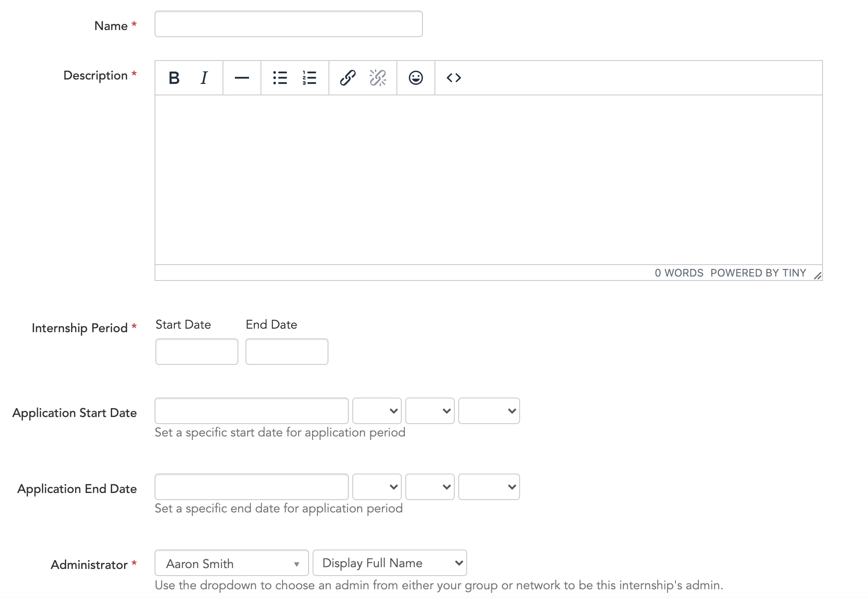
Task: Click the administrator dropdown help text
Action: pyautogui.click(x=439, y=585)
